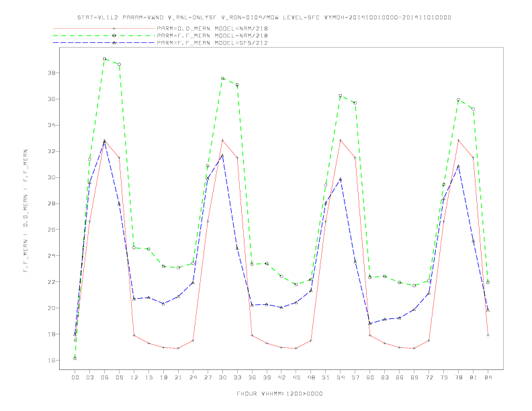Click y-axis tick label 24

[x=52, y=256]
